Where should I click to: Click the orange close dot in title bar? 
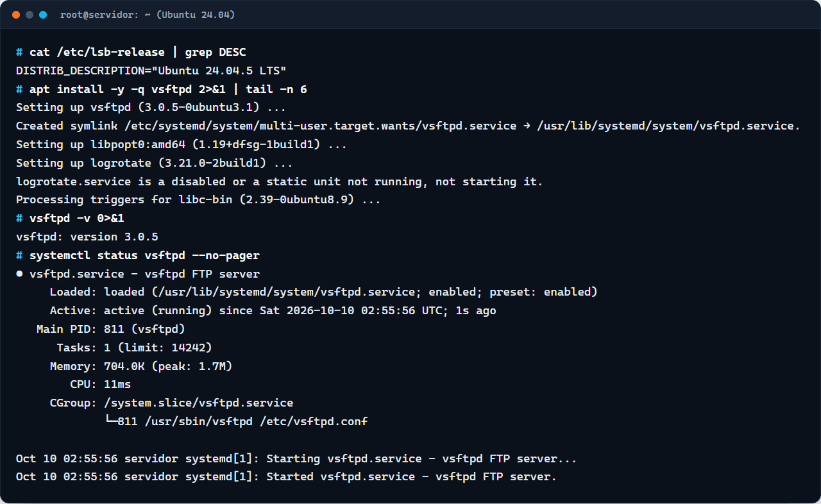pos(16,15)
